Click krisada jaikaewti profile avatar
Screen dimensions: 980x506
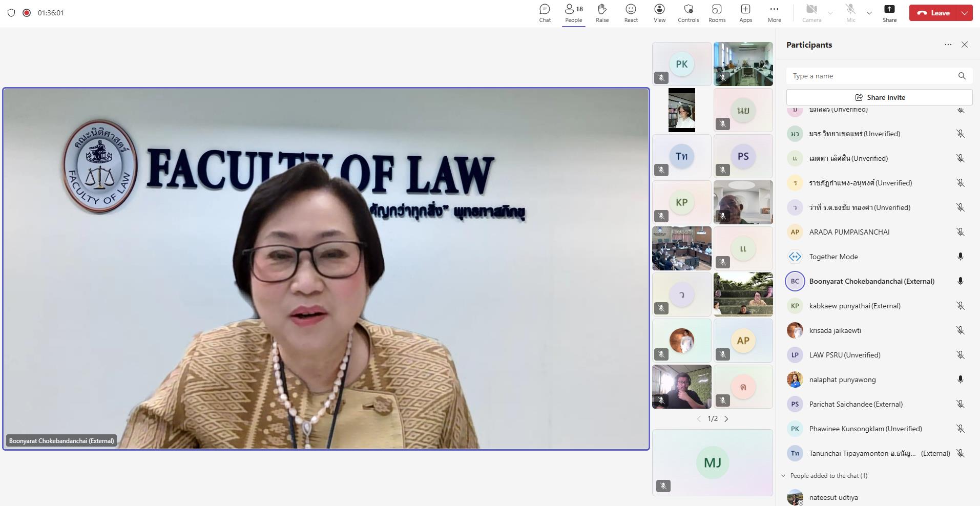click(x=795, y=330)
